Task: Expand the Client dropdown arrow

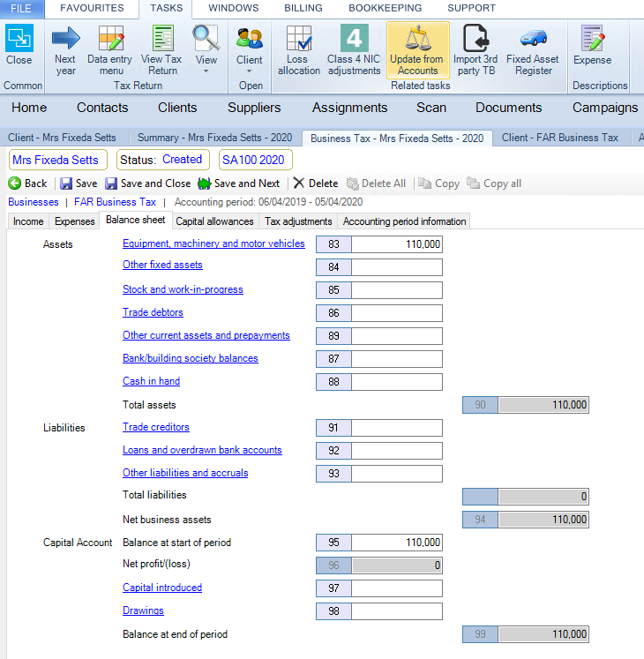Action: click(x=250, y=71)
